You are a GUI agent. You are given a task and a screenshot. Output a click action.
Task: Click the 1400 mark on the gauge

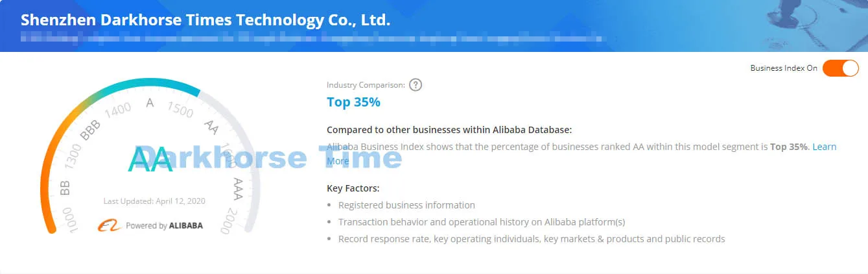point(117,110)
